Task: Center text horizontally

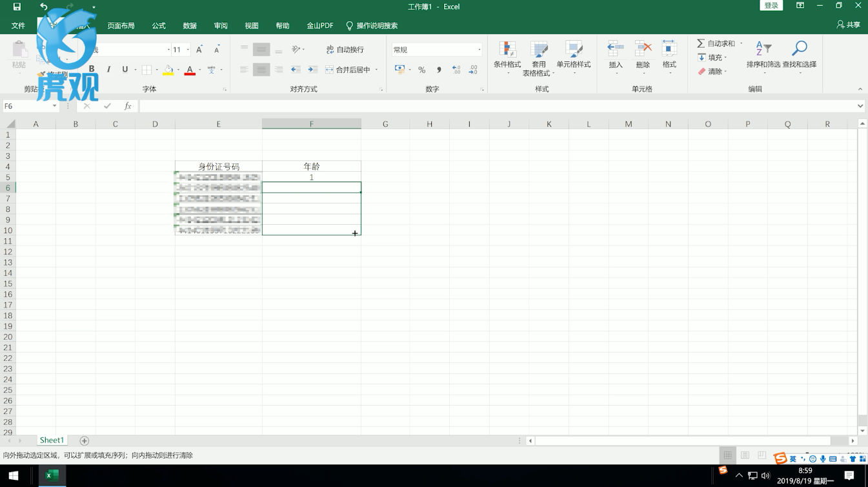Action: click(x=261, y=69)
